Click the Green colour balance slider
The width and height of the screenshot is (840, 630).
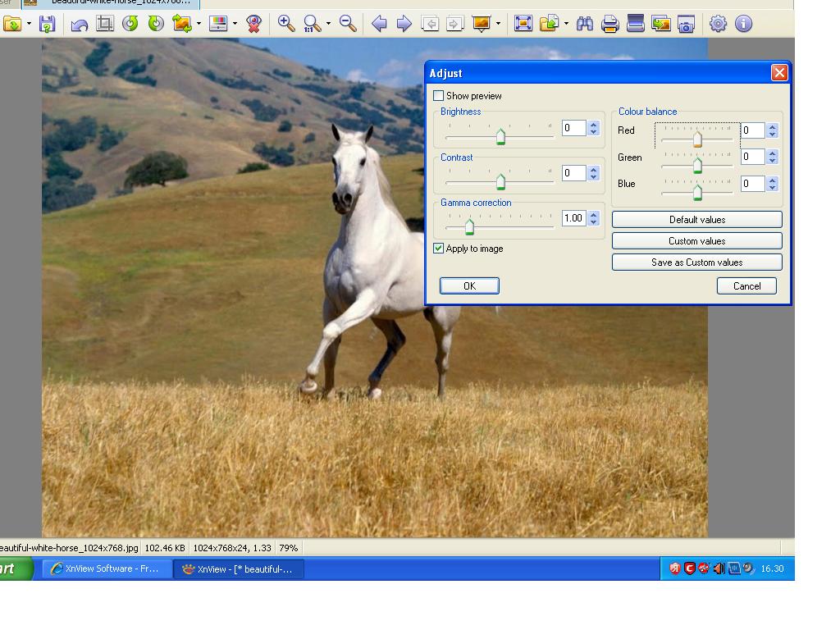point(697,165)
